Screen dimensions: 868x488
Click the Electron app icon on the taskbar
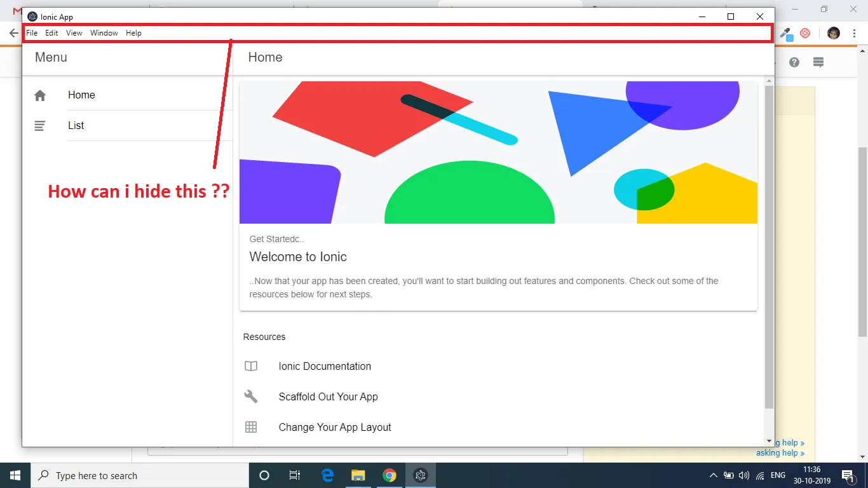(420, 475)
